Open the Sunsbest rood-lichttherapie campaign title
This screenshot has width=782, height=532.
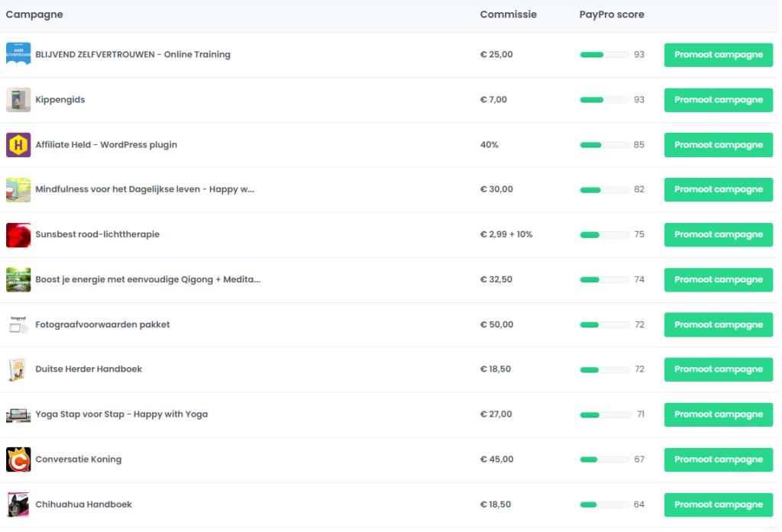(x=97, y=234)
